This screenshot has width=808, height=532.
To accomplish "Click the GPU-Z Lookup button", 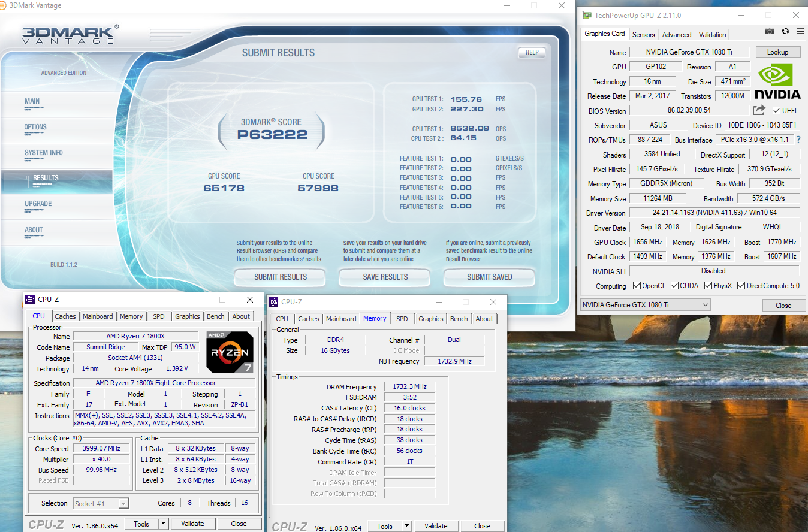I will pos(777,52).
